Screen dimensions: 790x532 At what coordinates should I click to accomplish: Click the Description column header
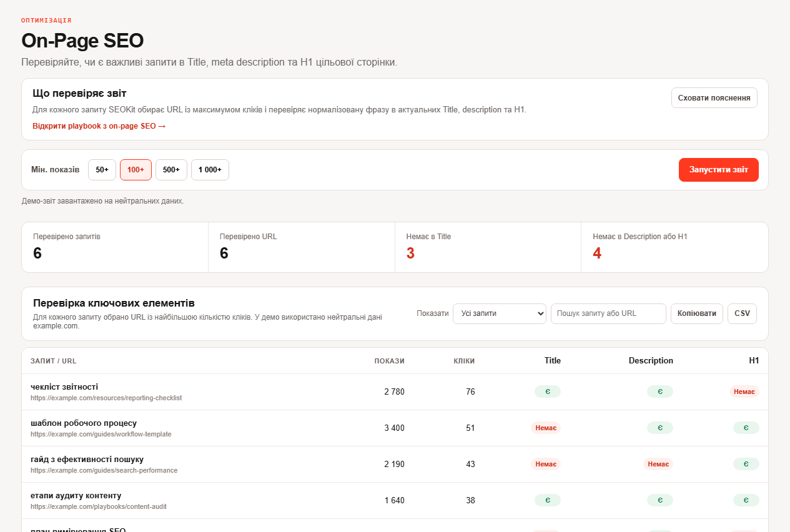[651, 361]
